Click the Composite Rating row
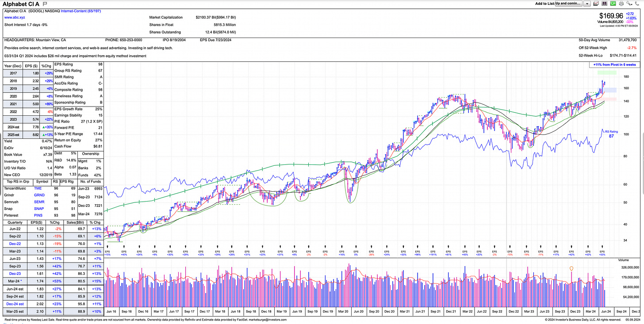This screenshot has height=324, width=644. tap(79, 90)
